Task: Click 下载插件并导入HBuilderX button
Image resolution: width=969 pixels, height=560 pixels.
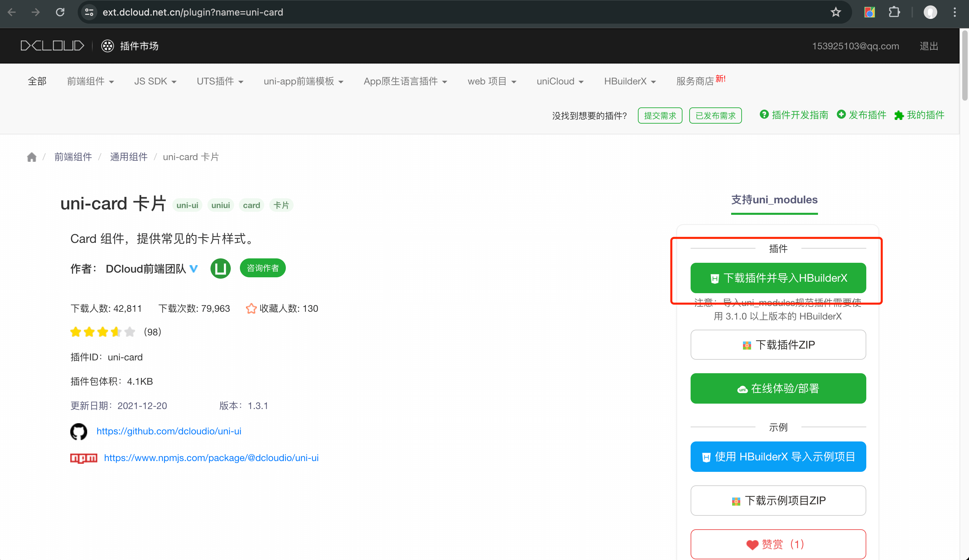Action: (x=778, y=278)
